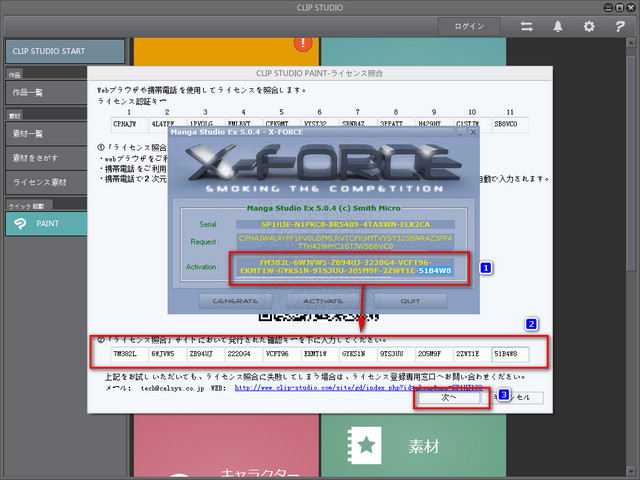Open 素材一覧 in the sidebar
The width and height of the screenshot is (640, 480).
(x=46, y=133)
